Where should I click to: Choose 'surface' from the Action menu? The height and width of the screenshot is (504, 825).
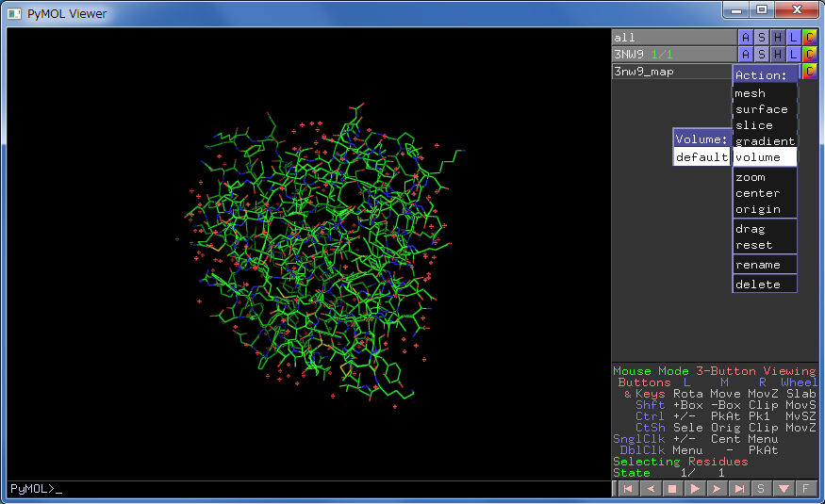click(x=762, y=109)
